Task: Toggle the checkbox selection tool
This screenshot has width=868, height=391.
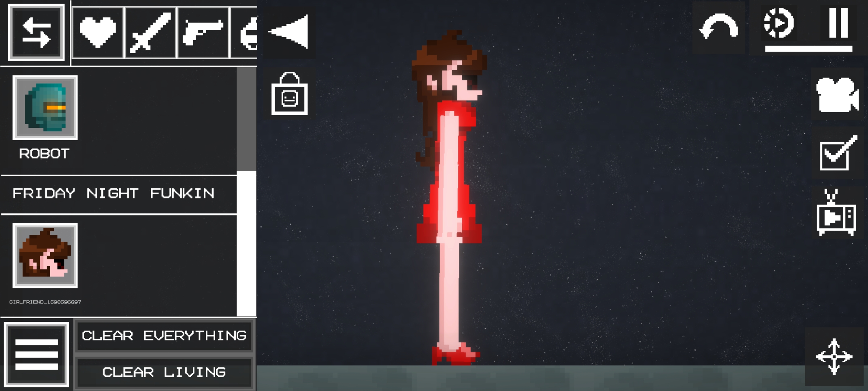Action: coord(838,153)
